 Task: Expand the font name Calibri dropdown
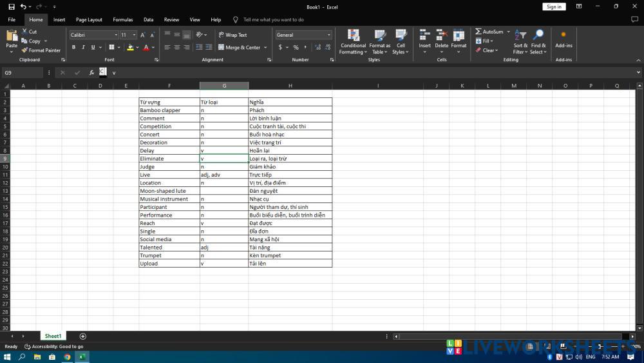[x=116, y=35]
